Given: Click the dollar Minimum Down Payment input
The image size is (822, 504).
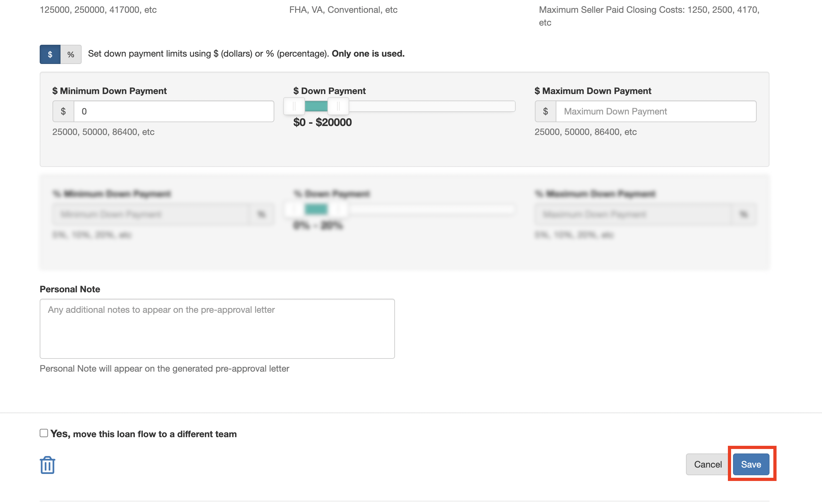Looking at the screenshot, I should [173, 111].
